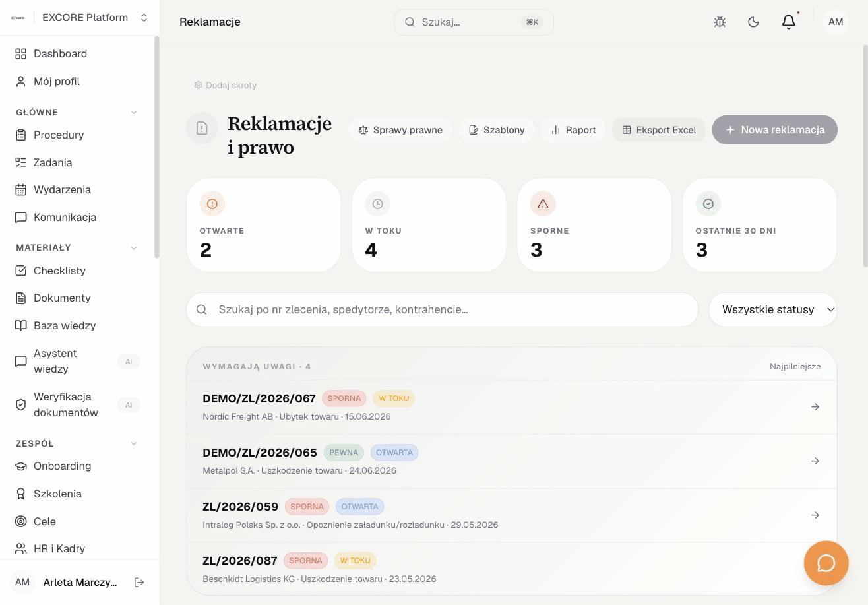Click the main page vertical scrollbar
Image resolution: width=868 pixels, height=605 pixels.
click(x=865, y=156)
